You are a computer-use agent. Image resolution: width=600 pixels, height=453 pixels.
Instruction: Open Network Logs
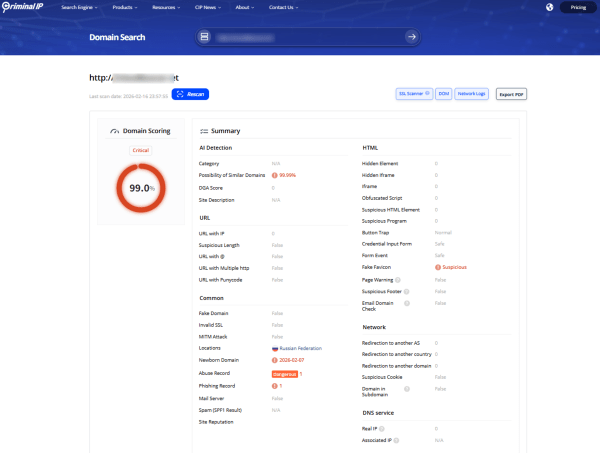tap(471, 94)
